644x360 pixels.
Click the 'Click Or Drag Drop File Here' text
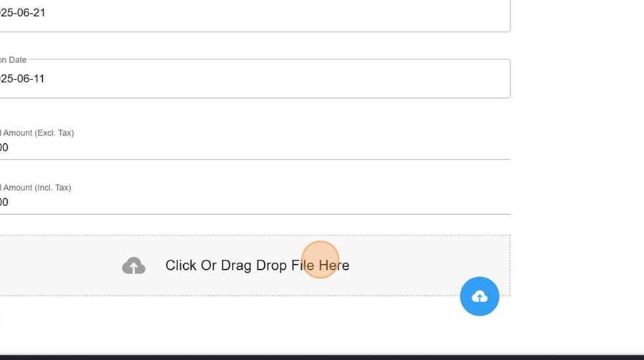pos(257,266)
